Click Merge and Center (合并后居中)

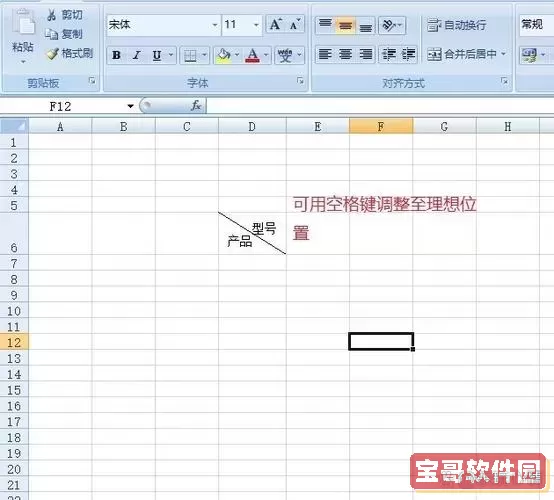462,54
